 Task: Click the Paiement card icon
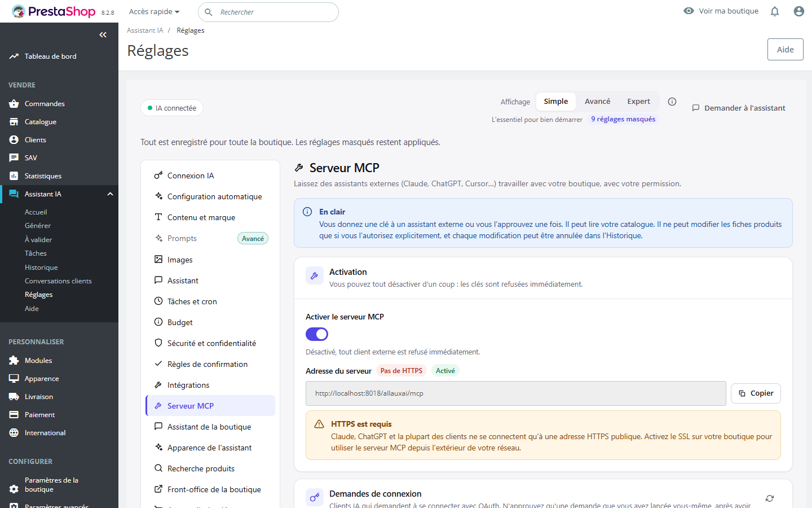pos(14,415)
